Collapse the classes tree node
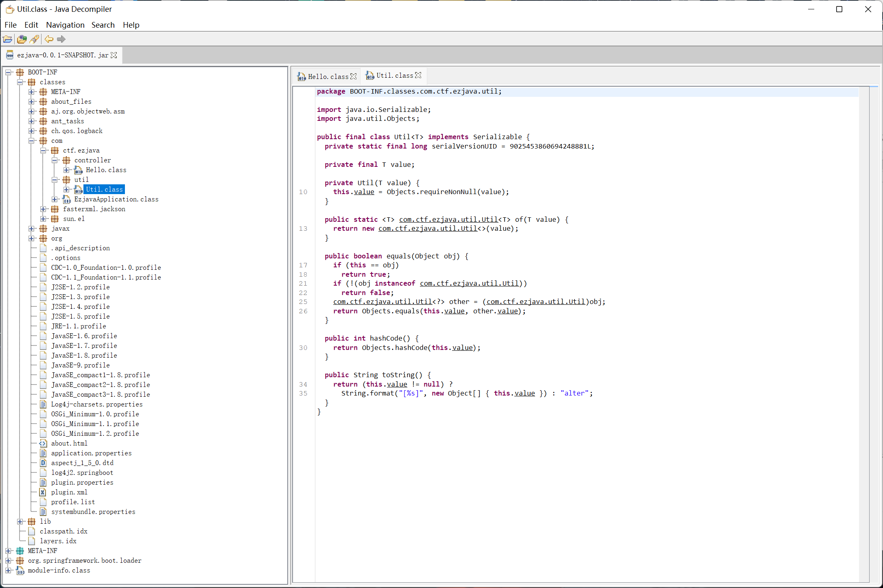 point(20,82)
